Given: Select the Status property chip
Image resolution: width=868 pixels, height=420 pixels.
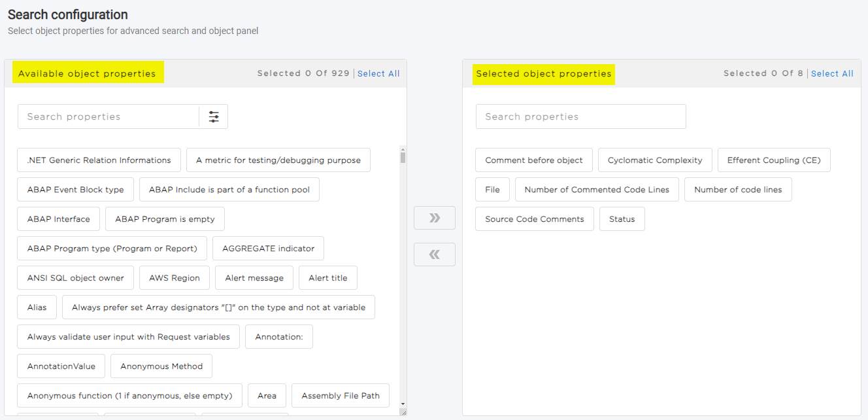Looking at the screenshot, I should click(622, 219).
